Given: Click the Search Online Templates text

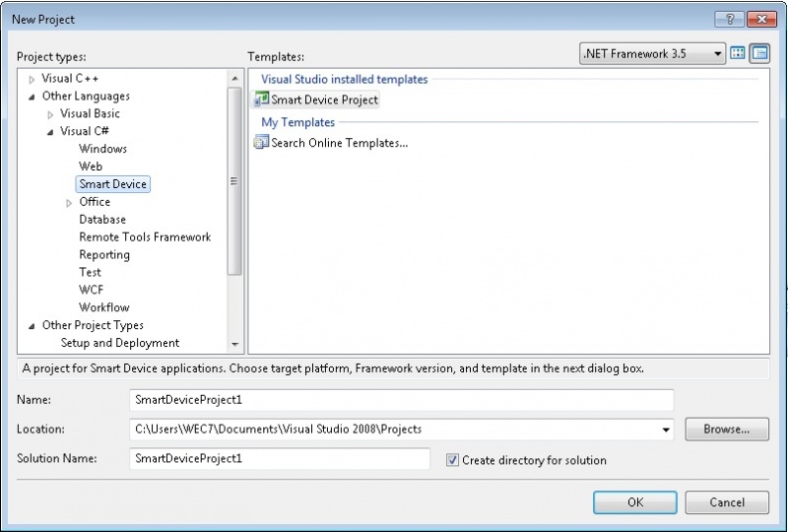Looking at the screenshot, I should [x=340, y=143].
